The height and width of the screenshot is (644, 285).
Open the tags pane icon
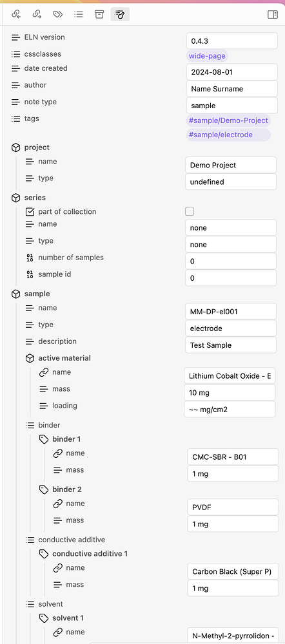point(58,14)
